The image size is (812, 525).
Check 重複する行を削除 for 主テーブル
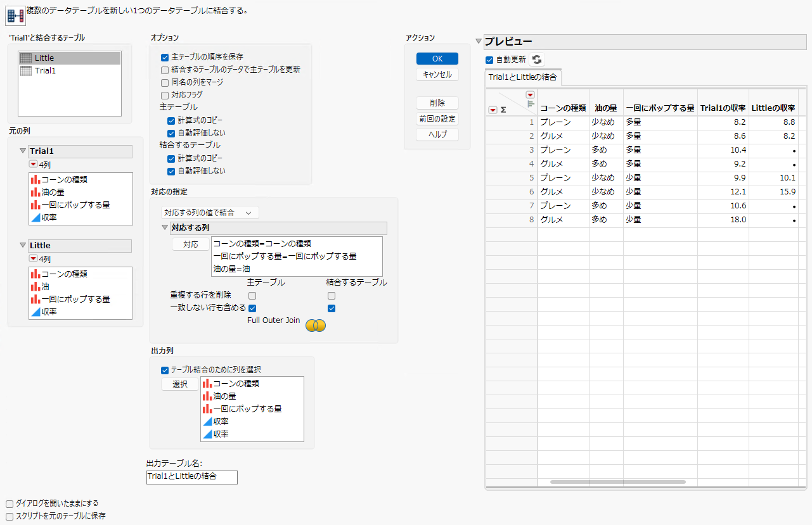pyautogui.click(x=252, y=296)
